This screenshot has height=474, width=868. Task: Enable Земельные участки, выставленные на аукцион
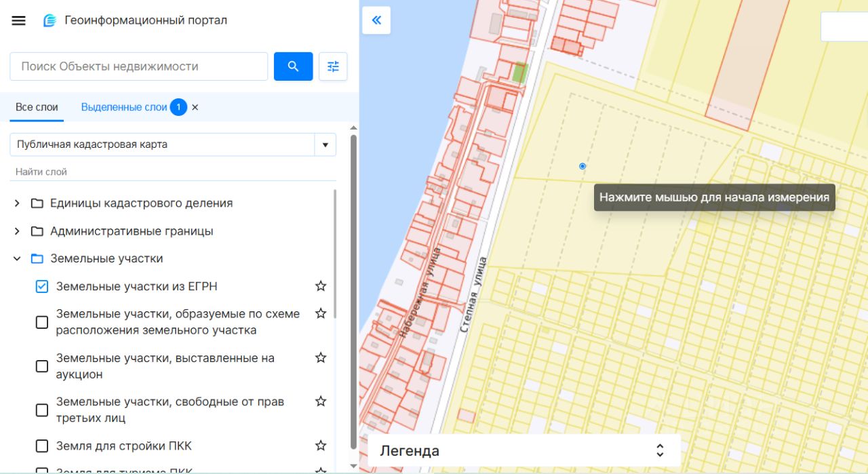42,366
